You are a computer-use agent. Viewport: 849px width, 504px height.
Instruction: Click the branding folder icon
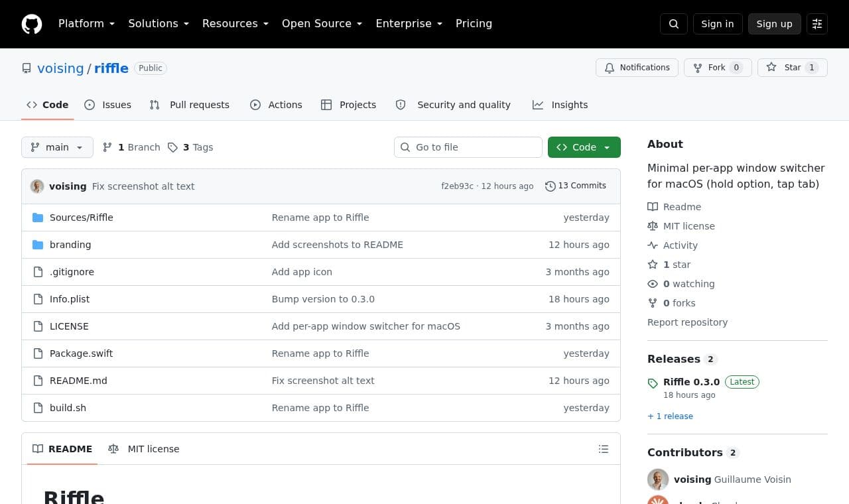[x=38, y=245]
